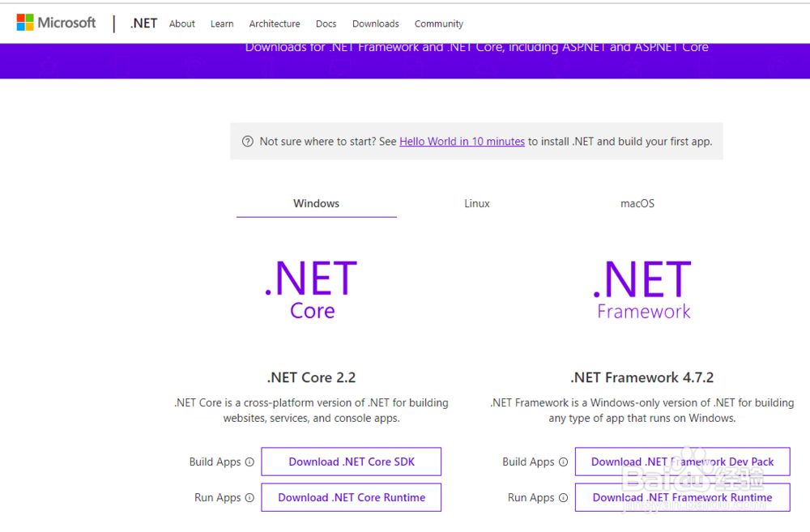Click the Download .NET Core Runtime button
Viewport: 810px width, 532px height.
(x=351, y=497)
